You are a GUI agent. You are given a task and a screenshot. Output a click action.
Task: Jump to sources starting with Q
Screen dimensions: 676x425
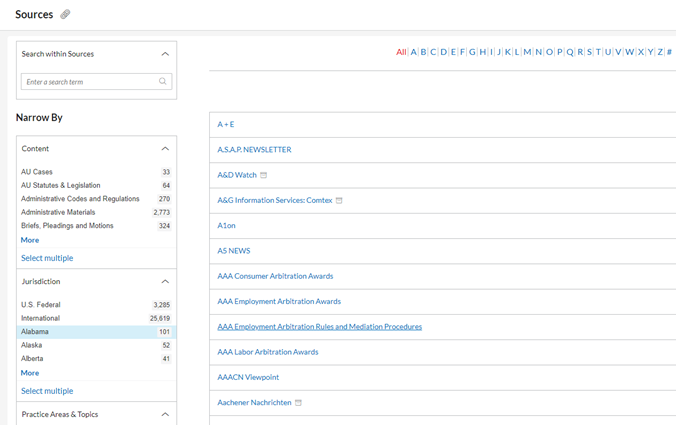click(570, 52)
